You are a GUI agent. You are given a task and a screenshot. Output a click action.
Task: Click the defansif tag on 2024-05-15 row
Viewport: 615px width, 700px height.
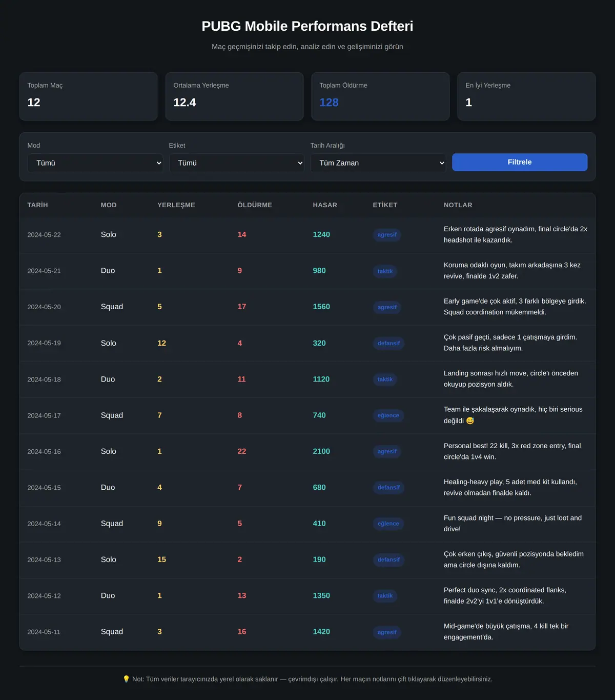point(388,488)
